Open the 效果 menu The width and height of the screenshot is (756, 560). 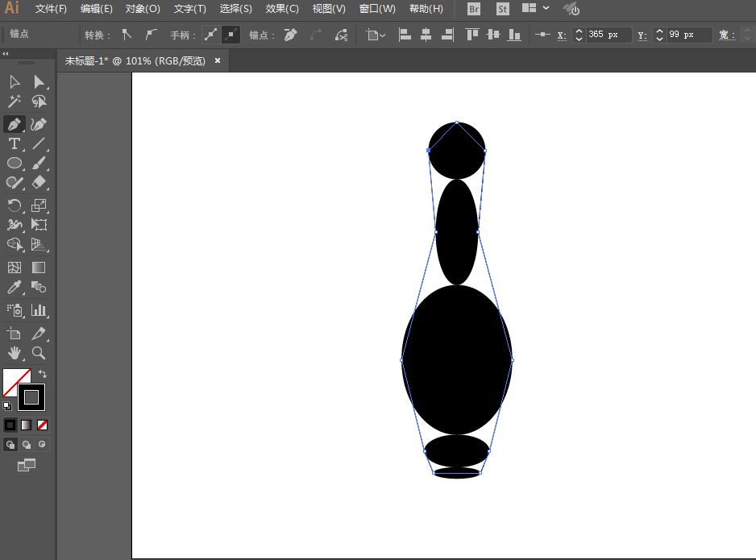280,9
